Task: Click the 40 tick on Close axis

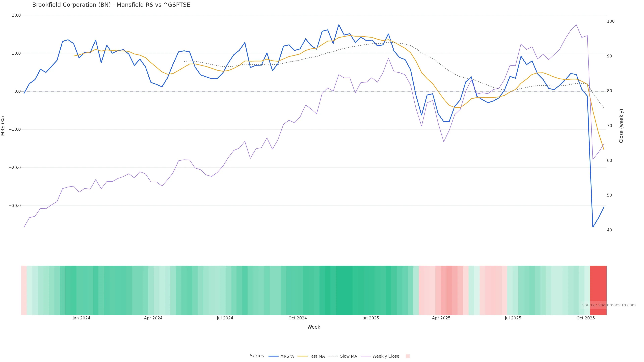Action: 609,230
